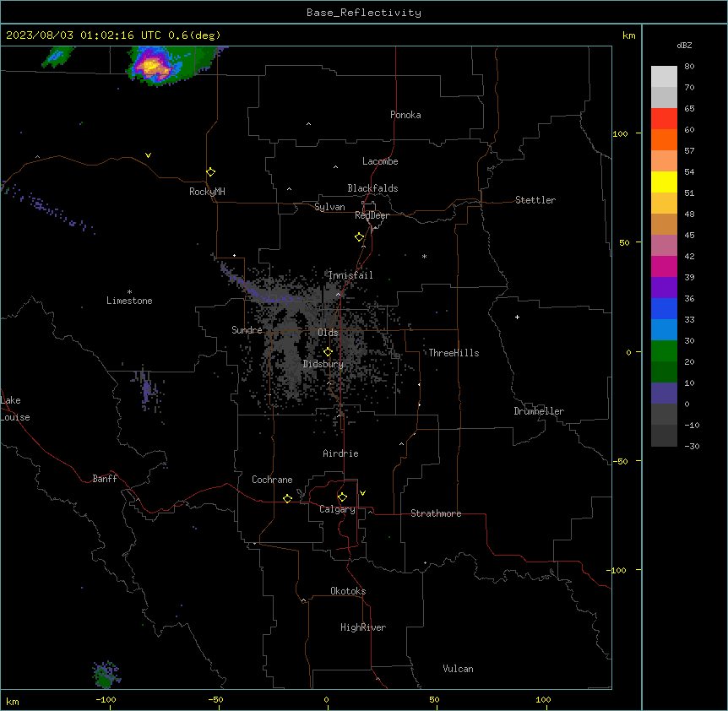Click the Base_Reflectivity title text
728x711 pixels.
coord(364,13)
